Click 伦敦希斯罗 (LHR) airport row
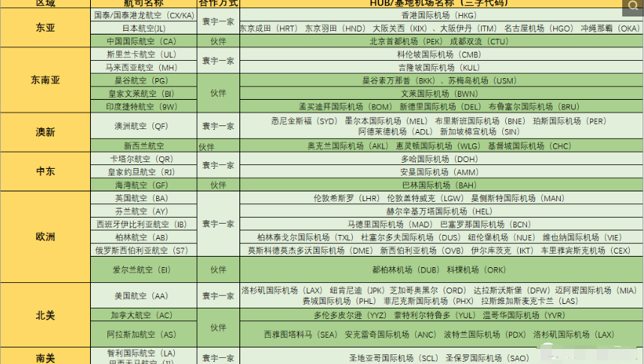644x364 pixels. coord(441,198)
